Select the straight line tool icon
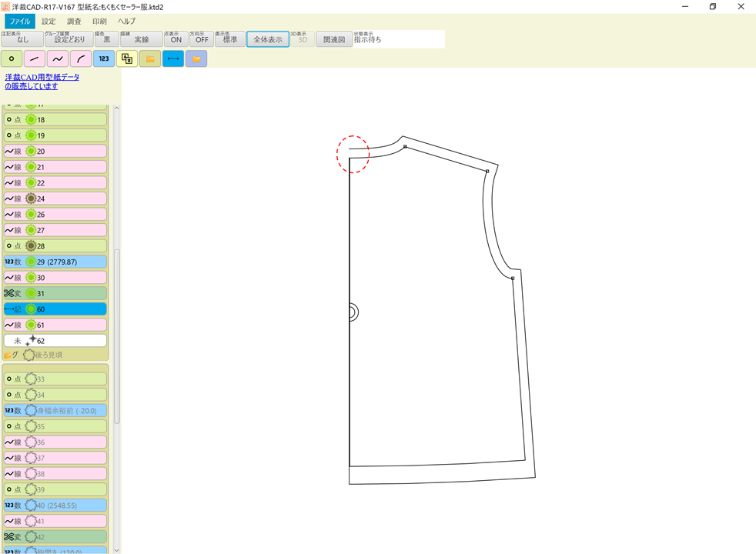 tap(35, 58)
